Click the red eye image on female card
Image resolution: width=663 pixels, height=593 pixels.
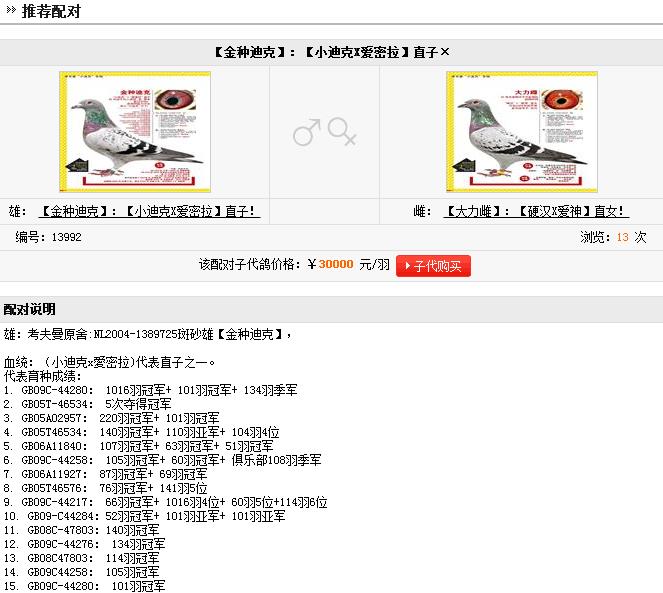point(562,100)
